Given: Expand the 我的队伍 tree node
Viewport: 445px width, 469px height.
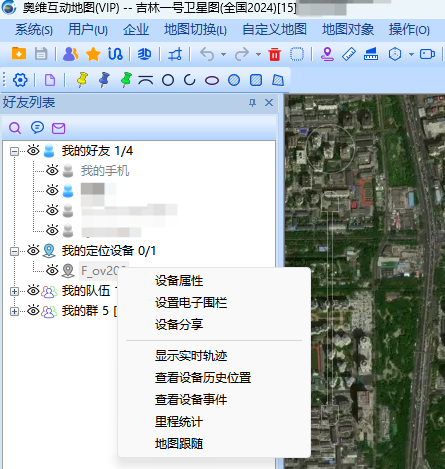Looking at the screenshot, I should click(x=14, y=292).
